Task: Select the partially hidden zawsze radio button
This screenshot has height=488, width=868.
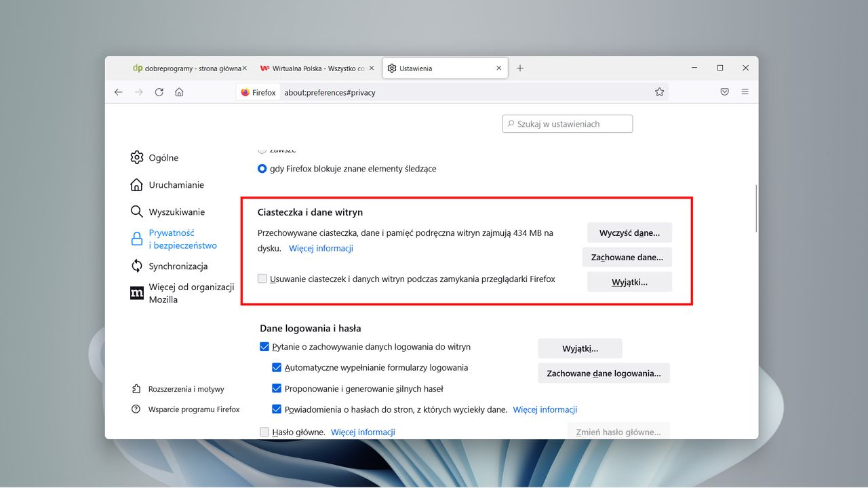Action: coord(262,150)
